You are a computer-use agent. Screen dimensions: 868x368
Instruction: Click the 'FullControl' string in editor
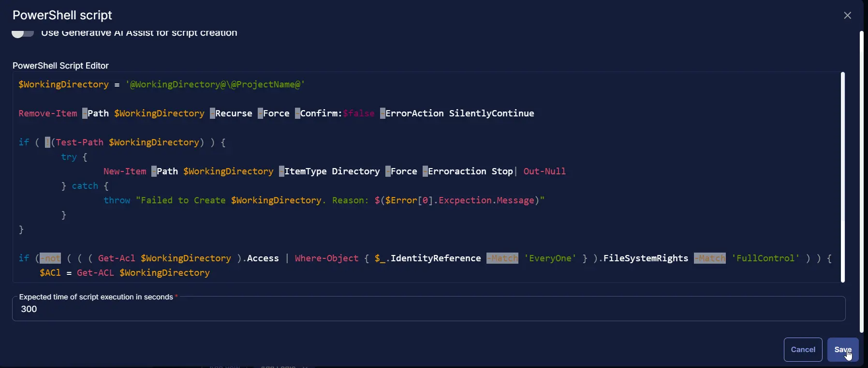click(765, 258)
